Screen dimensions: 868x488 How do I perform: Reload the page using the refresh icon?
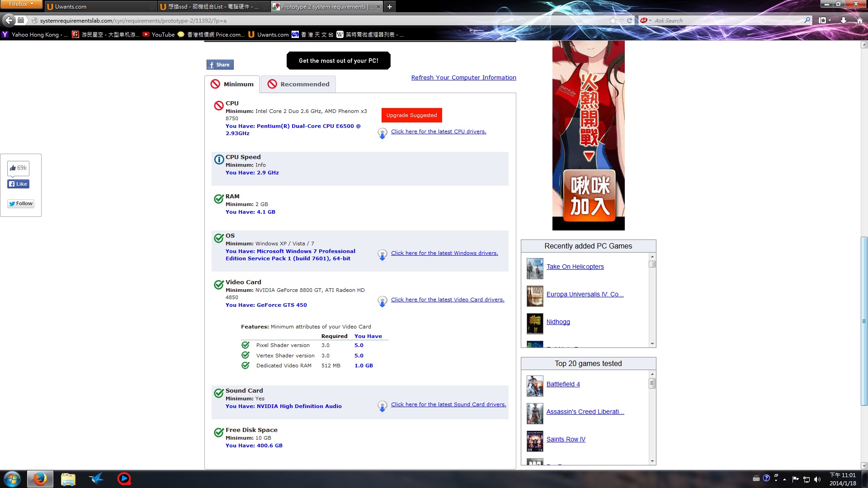(629, 20)
